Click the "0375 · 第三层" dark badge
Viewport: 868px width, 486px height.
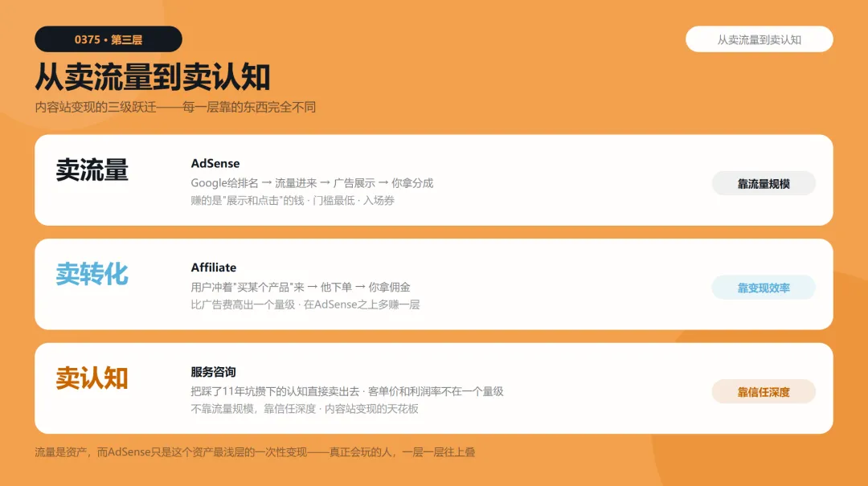(108, 39)
